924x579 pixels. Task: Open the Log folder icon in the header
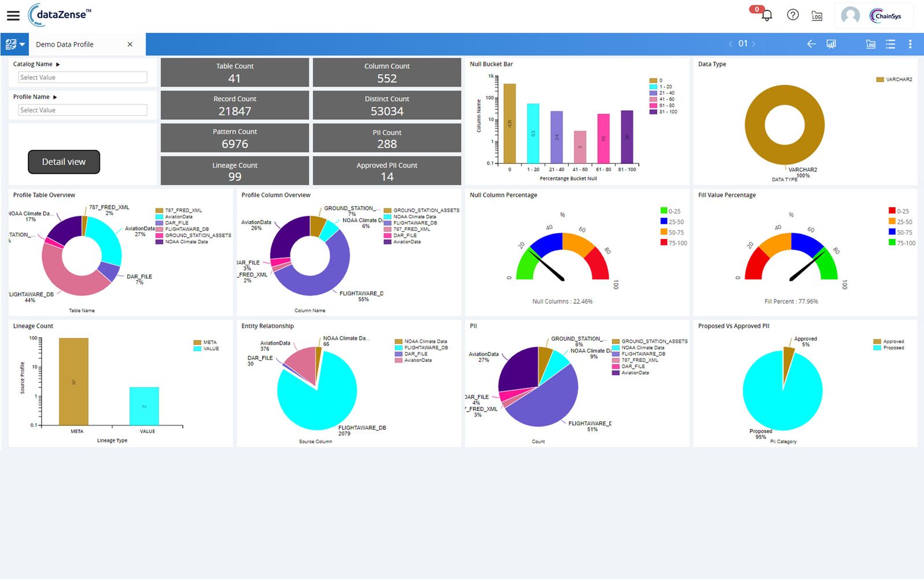point(817,16)
